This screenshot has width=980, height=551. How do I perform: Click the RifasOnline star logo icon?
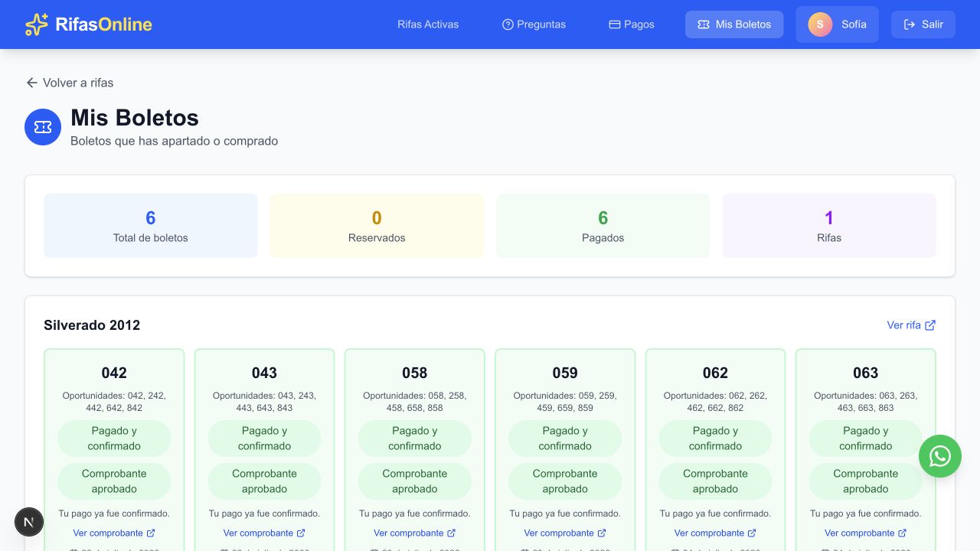point(37,24)
